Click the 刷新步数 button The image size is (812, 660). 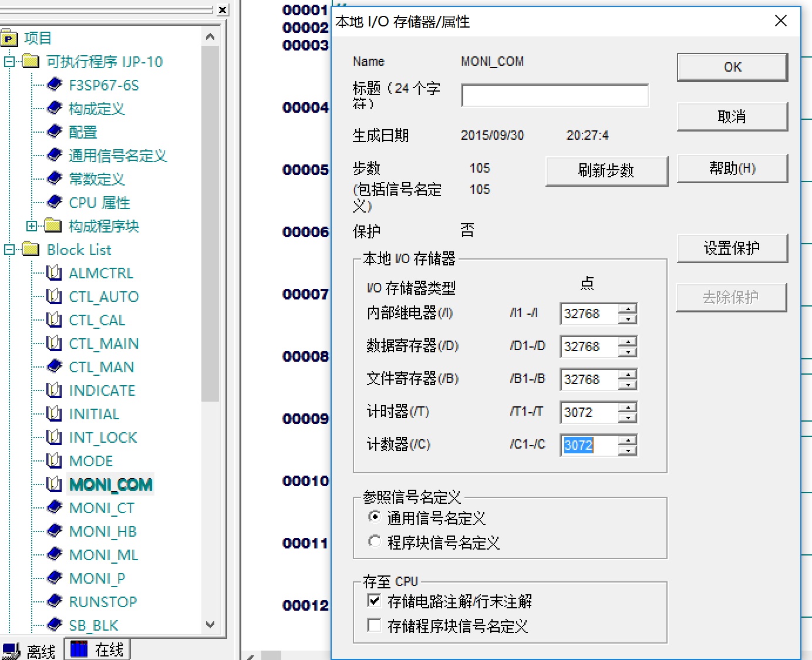607,171
